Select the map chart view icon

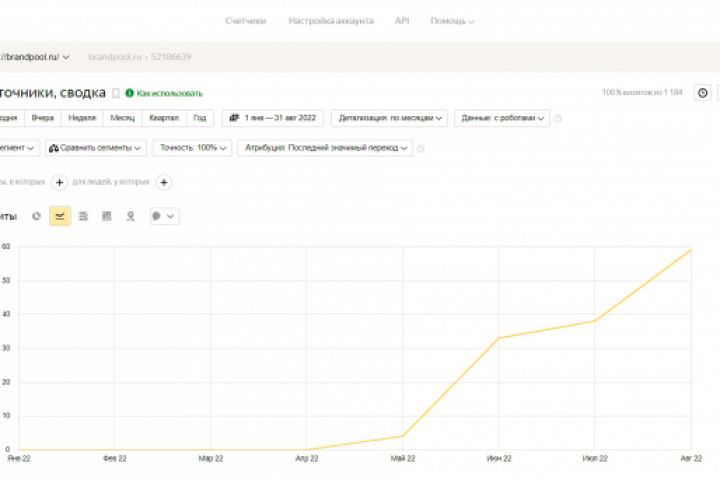130,216
